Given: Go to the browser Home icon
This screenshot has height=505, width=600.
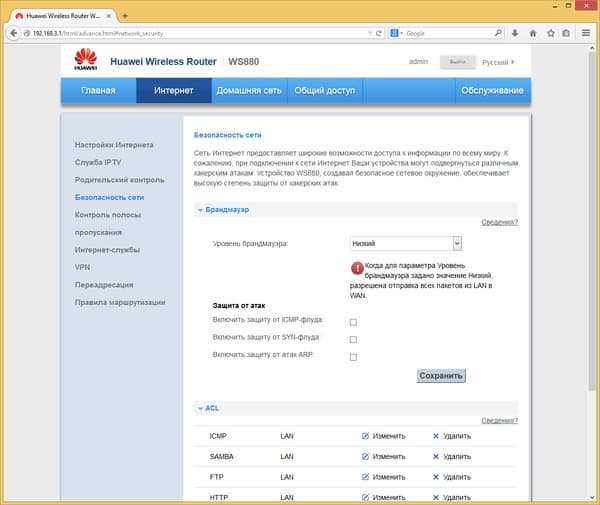Looking at the screenshot, I should 533,33.
